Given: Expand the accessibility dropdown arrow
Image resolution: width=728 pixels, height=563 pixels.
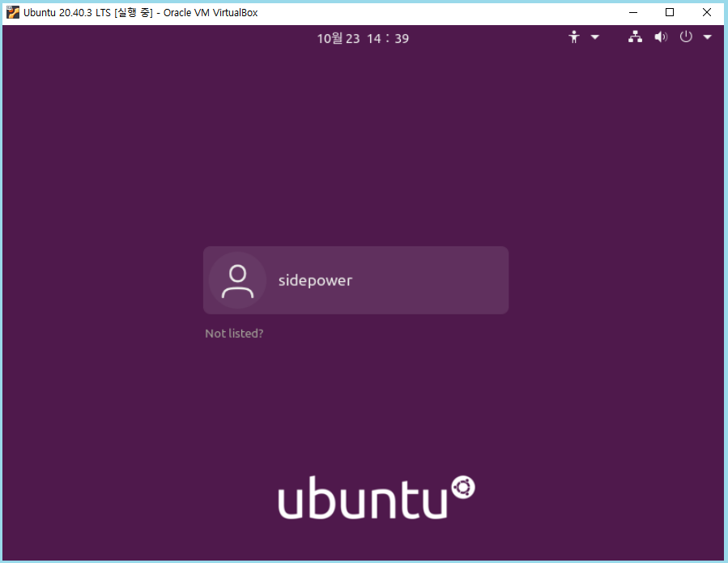Looking at the screenshot, I should 594,36.
